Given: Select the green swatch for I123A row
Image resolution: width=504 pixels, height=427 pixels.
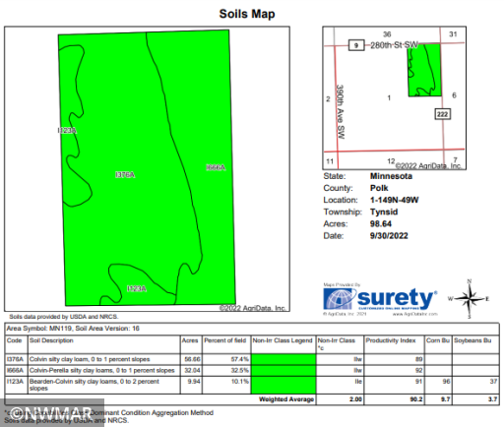Looking at the screenshot, I should (283, 385).
